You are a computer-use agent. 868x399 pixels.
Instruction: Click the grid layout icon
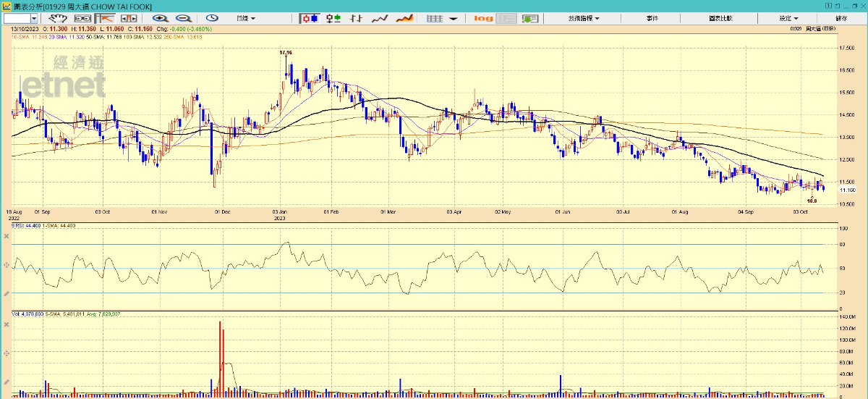434,17
